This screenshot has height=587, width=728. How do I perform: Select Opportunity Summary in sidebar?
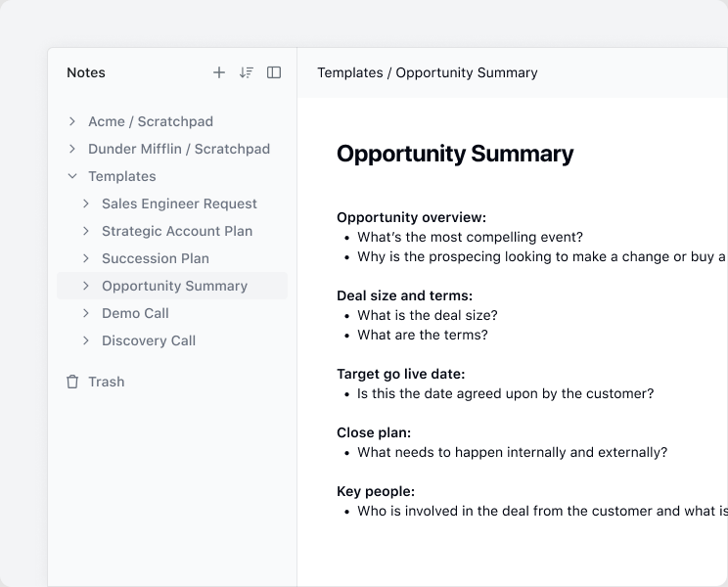pyautogui.click(x=174, y=286)
